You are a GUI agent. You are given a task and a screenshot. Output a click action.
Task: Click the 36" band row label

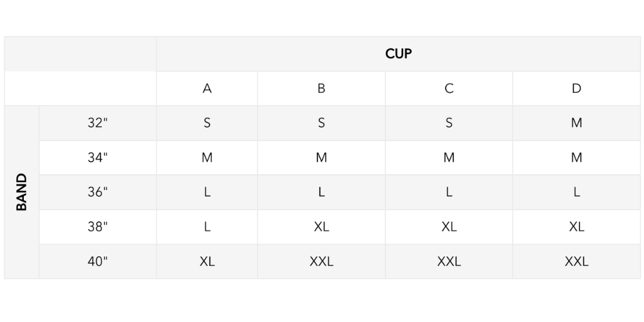[x=97, y=193]
